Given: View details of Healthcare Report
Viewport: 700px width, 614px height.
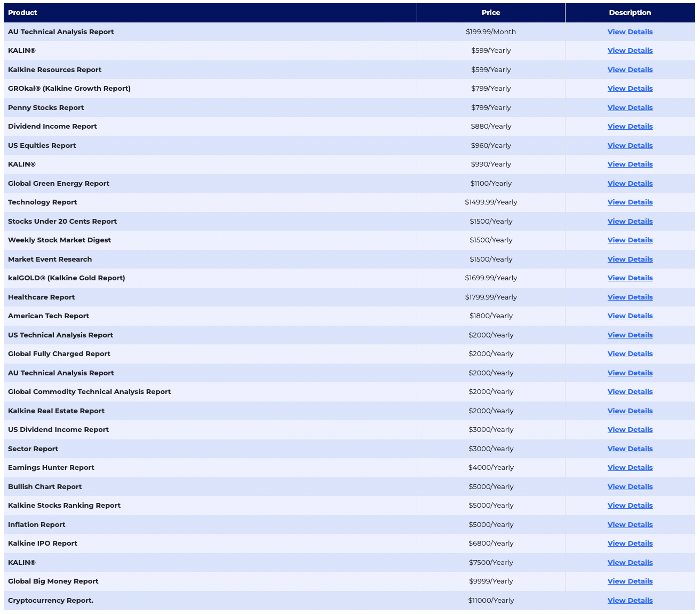Looking at the screenshot, I should tap(630, 297).
